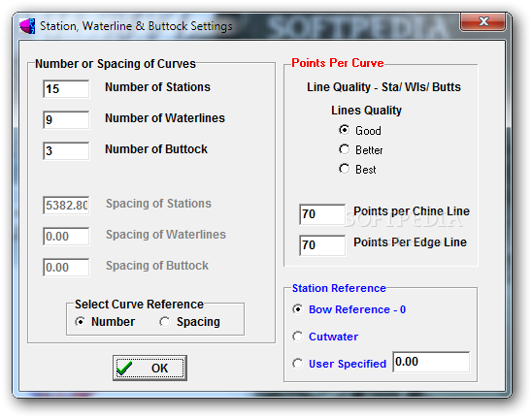Click the User Specified value field

pos(431,362)
